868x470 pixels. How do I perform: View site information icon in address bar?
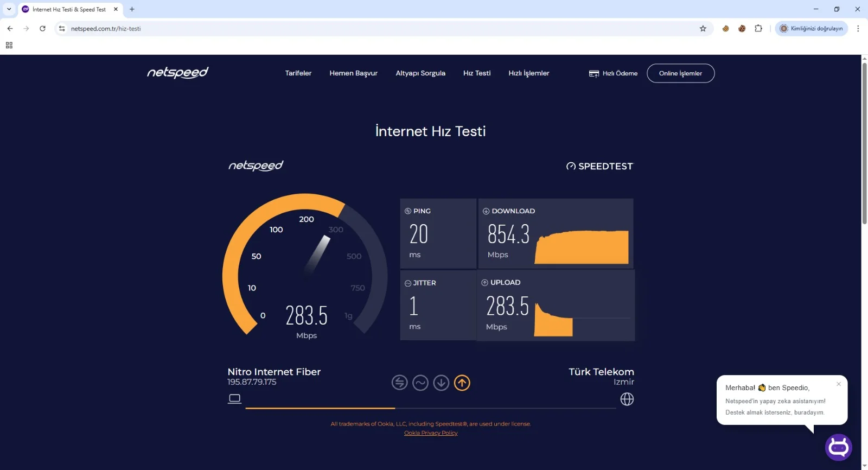[62, 29]
